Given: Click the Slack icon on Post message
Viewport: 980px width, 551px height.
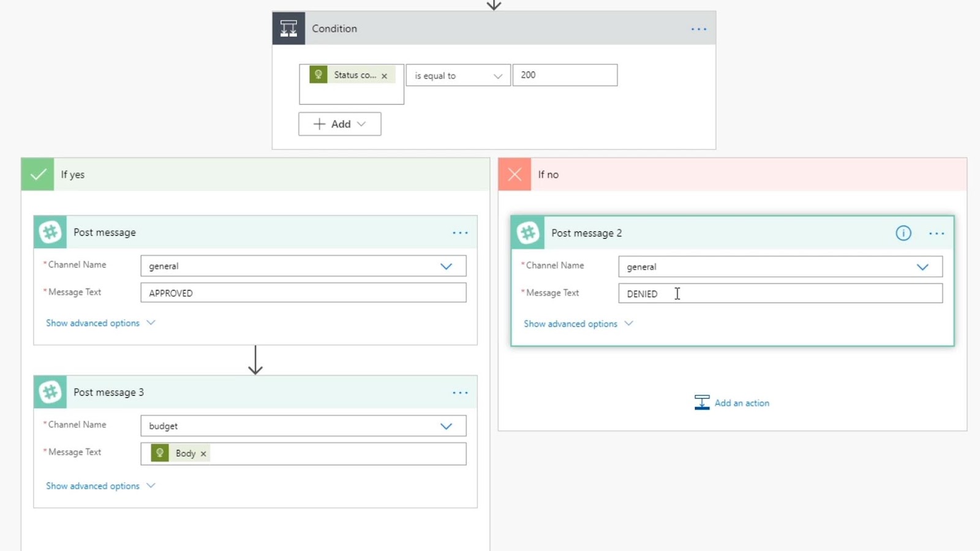Looking at the screenshot, I should [x=50, y=232].
